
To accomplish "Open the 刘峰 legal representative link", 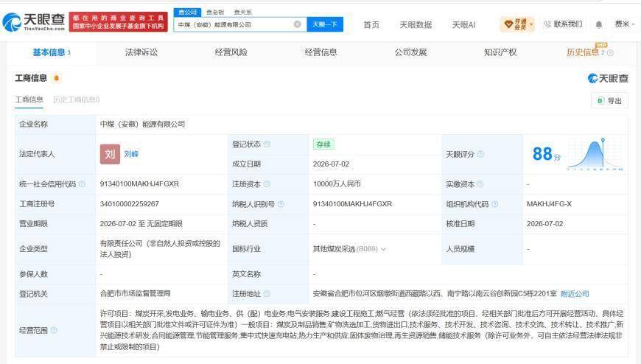I will coord(131,154).
